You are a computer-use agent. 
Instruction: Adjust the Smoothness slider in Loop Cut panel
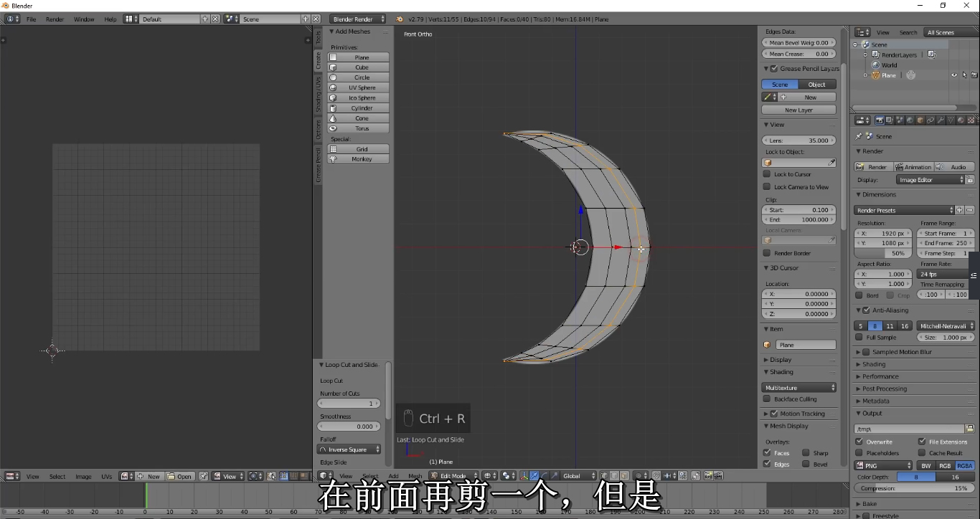pyautogui.click(x=349, y=427)
